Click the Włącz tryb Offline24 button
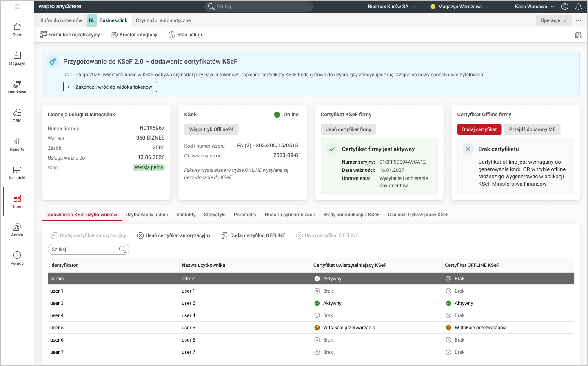The width and height of the screenshot is (588, 366). 211,129
